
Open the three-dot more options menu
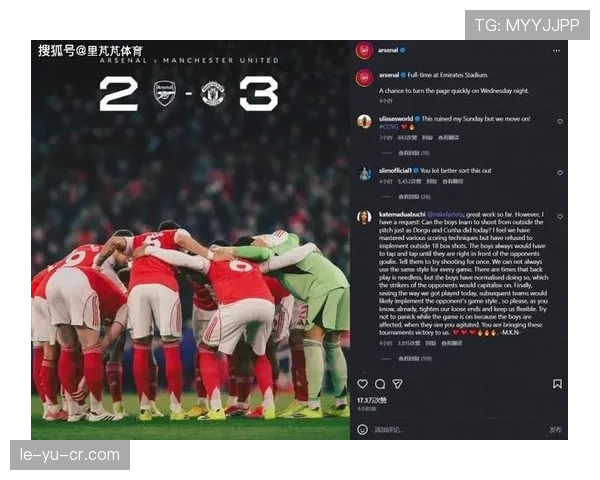click(x=556, y=50)
